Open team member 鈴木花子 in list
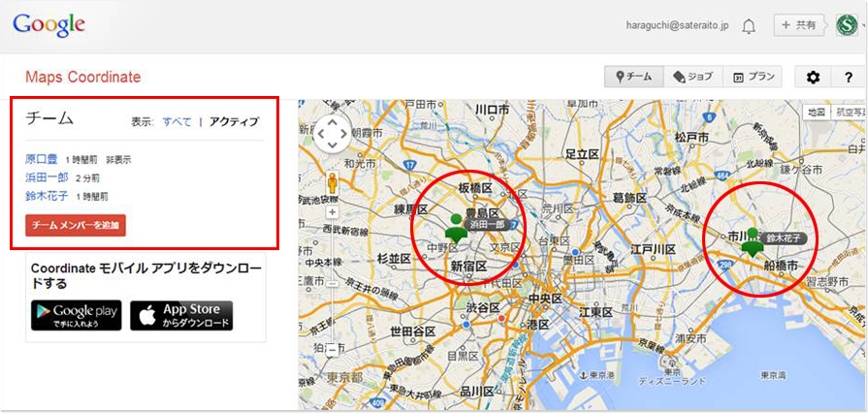The image size is (868, 413). click(x=48, y=196)
